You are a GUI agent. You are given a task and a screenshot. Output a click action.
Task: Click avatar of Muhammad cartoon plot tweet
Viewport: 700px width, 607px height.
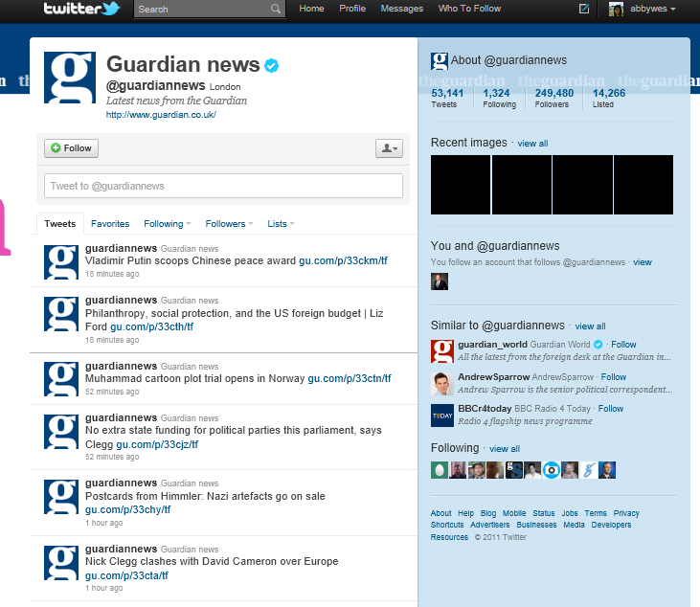tap(61, 379)
